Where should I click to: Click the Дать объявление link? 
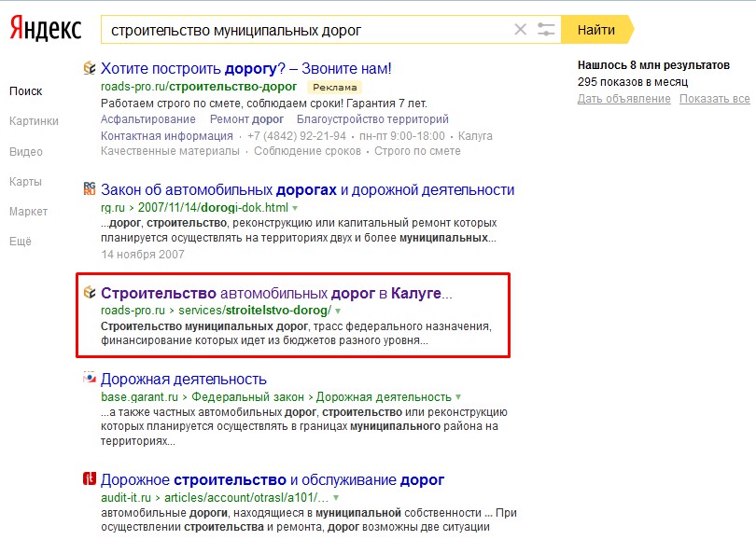[x=623, y=99]
